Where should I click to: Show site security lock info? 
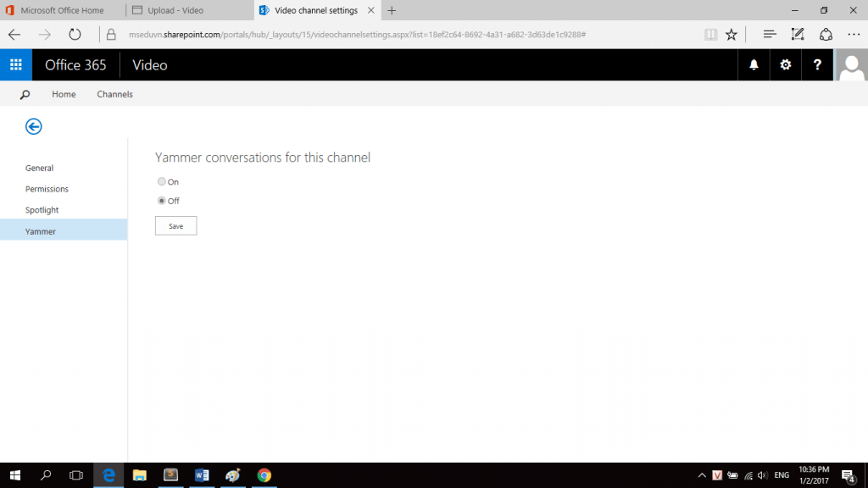click(x=111, y=34)
